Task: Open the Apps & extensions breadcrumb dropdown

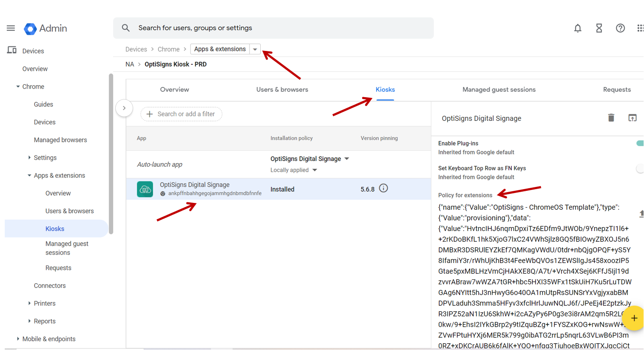Action: point(255,49)
